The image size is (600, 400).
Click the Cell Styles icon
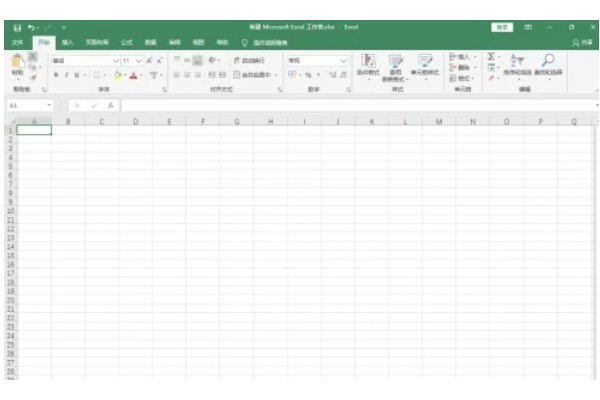coord(425,60)
